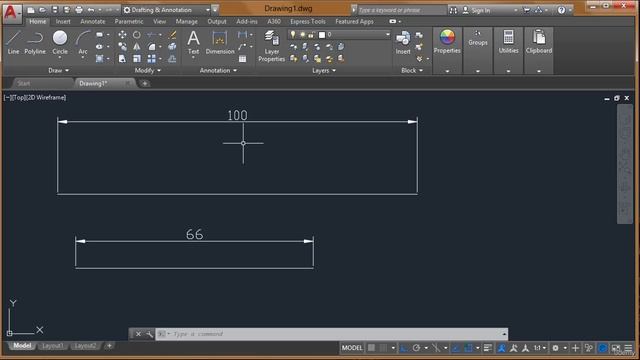Select the Copy tool in Modify panel
Viewport: 640px width, 360px height.
click(x=122, y=47)
